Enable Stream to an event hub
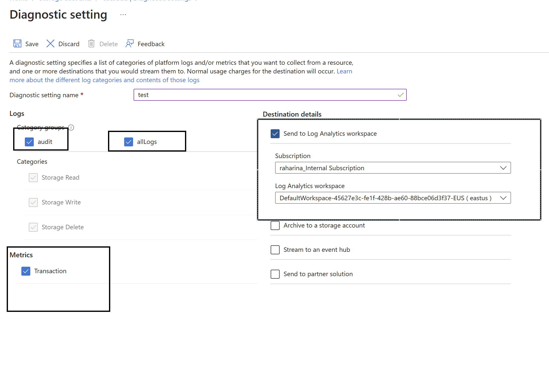This screenshot has height=392, width=549. (275, 250)
